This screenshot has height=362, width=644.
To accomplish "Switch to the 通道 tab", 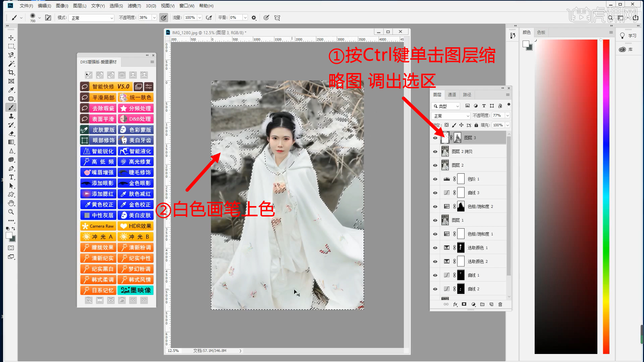I will [452, 95].
